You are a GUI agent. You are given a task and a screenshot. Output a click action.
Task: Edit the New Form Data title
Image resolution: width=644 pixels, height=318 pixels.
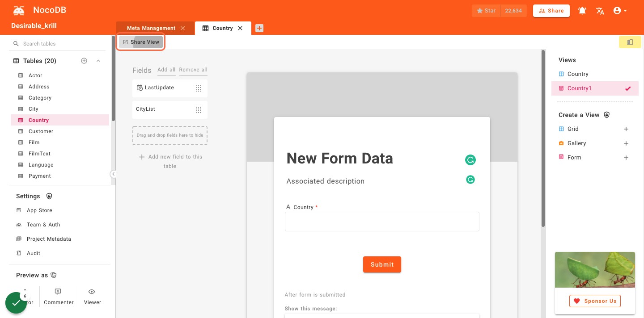click(x=340, y=158)
